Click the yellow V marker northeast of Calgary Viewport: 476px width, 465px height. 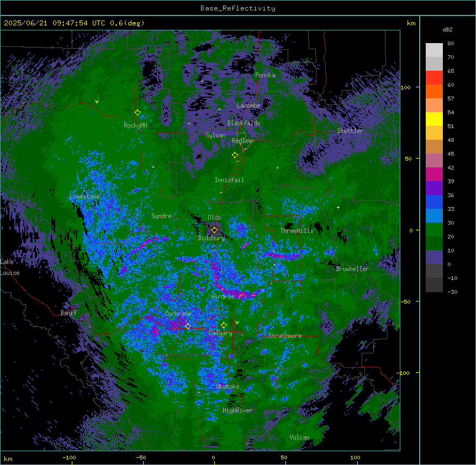(x=237, y=323)
